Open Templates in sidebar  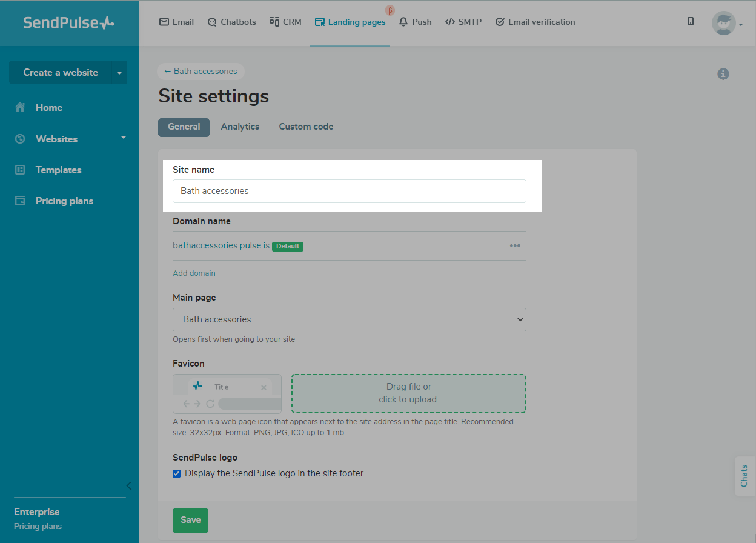(x=58, y=170)
